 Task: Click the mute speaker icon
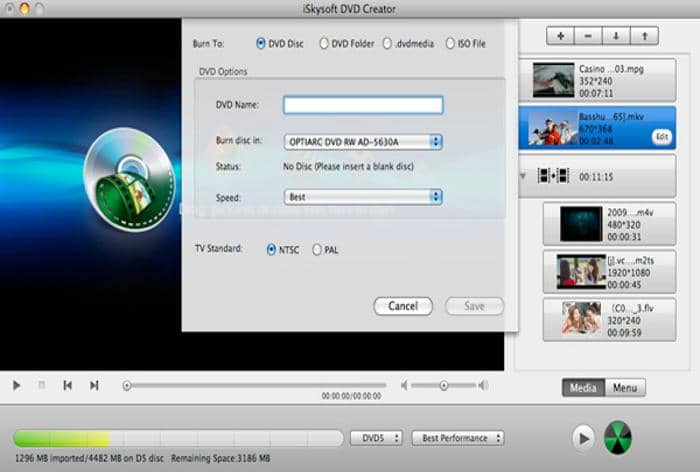point(404,385)
